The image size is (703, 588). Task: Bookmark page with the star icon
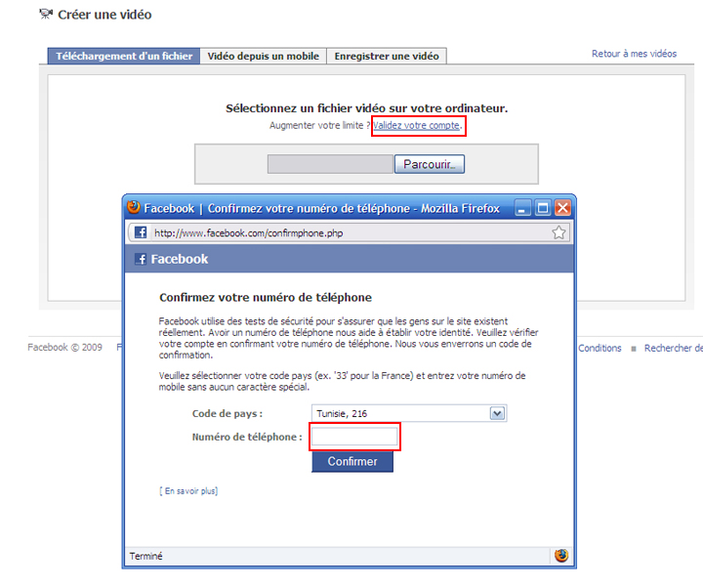[558, 232]
